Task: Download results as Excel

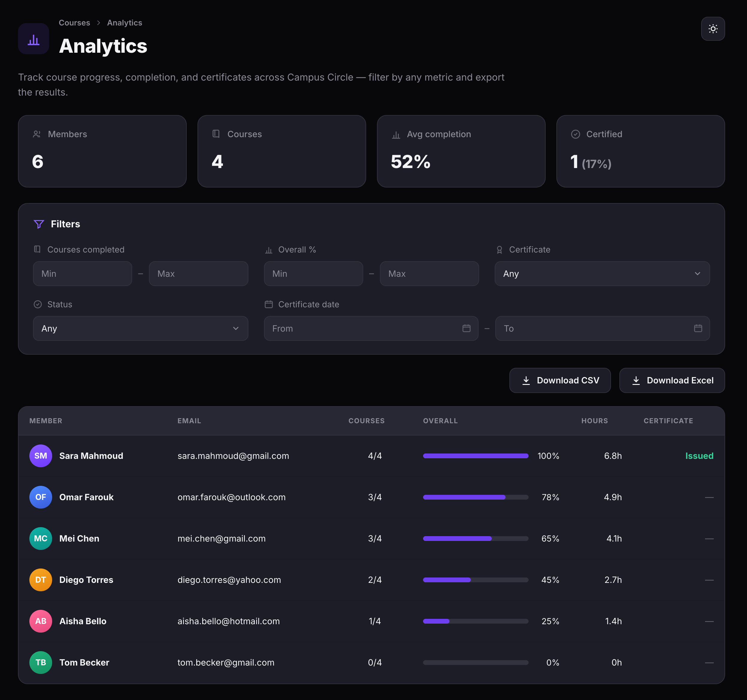Action: point(672,380)
